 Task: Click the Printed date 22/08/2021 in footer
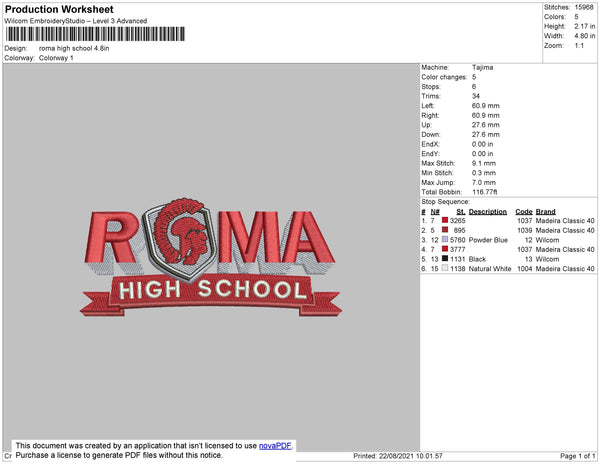pos(398,456)
